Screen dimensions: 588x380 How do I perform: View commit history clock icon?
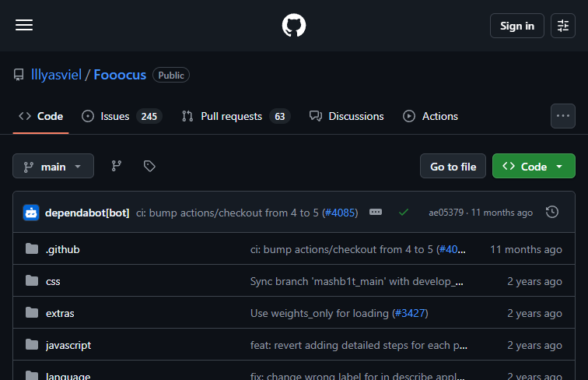tap(552, 212)
